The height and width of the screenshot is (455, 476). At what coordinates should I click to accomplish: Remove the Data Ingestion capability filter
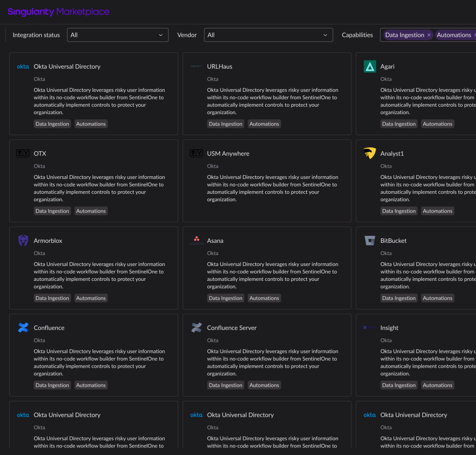point(429,35)
